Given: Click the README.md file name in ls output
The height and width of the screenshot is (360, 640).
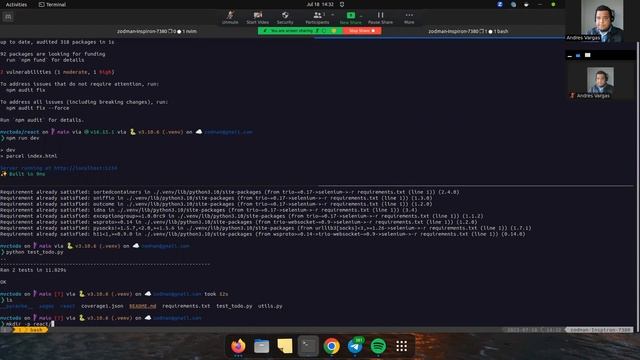Looking at the screenshot, I should click(142, 306).
